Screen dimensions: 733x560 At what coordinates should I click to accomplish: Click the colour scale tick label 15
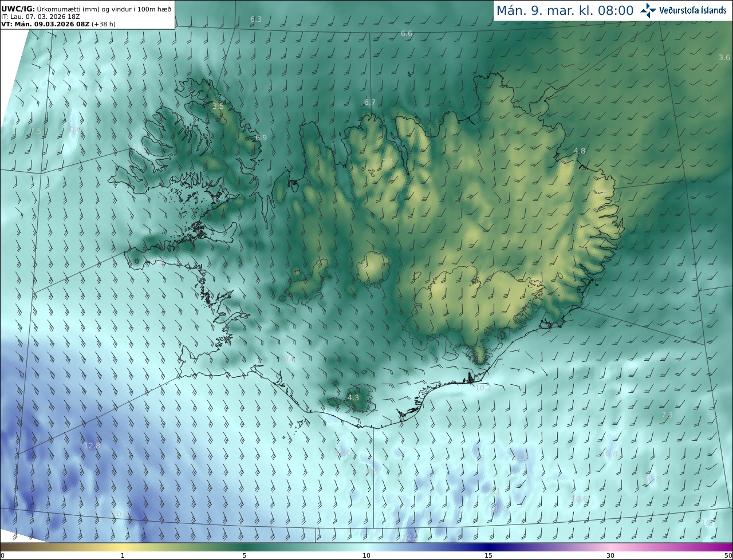pos(488,555)
